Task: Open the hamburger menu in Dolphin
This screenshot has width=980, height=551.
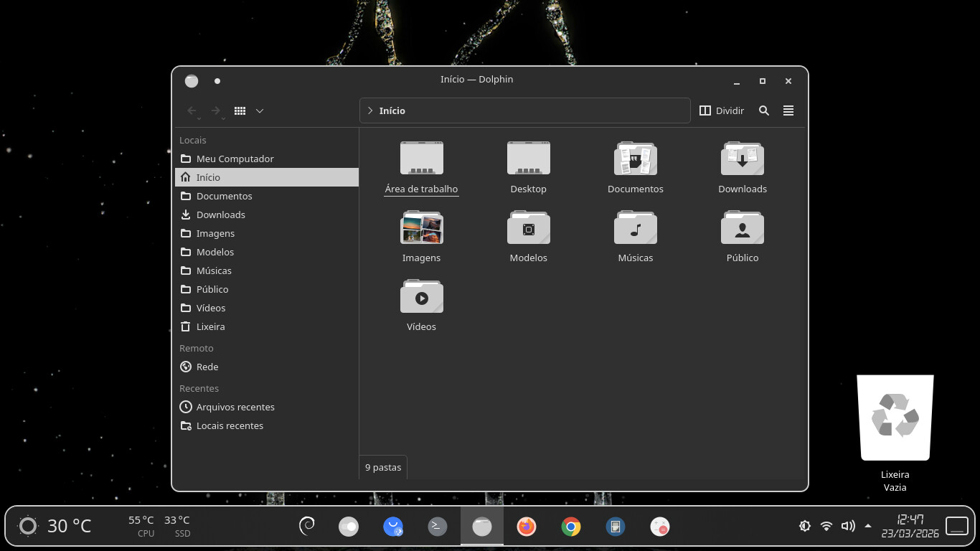Action: tap(788, 110)
